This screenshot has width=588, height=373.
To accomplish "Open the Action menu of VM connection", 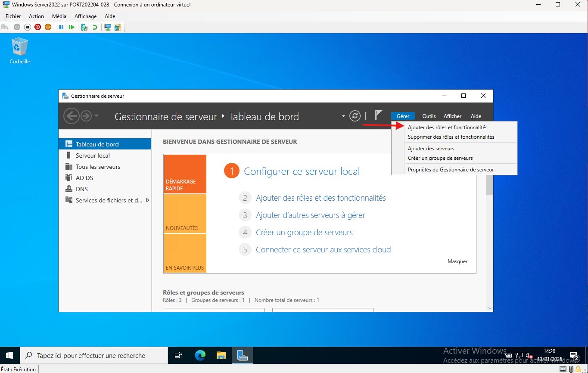I will 36,16.
